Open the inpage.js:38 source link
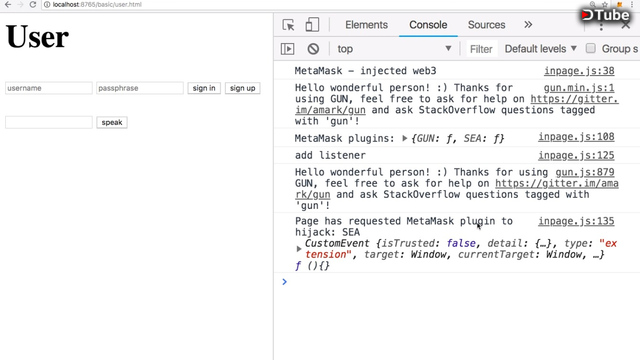 pos(579,71)
